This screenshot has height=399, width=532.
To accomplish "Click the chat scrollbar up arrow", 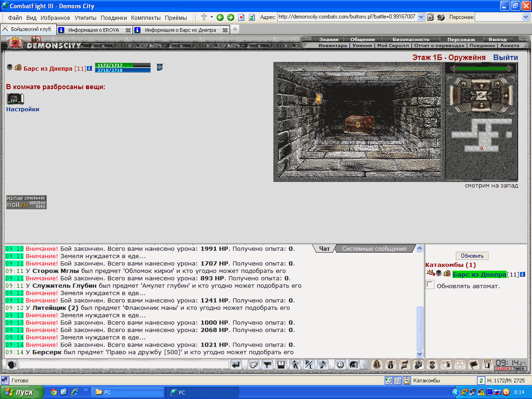I will click(x=419, y=248).
